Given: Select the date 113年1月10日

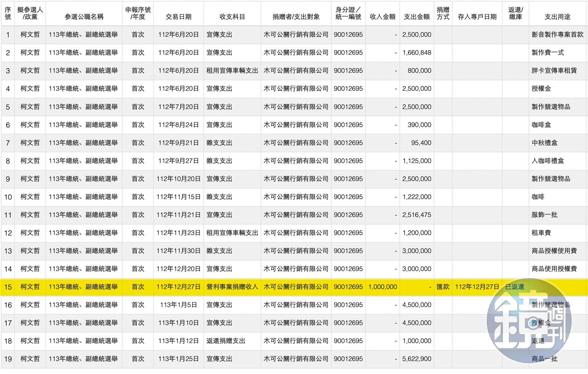Looking at the screenshot, I should pos(178,323).
